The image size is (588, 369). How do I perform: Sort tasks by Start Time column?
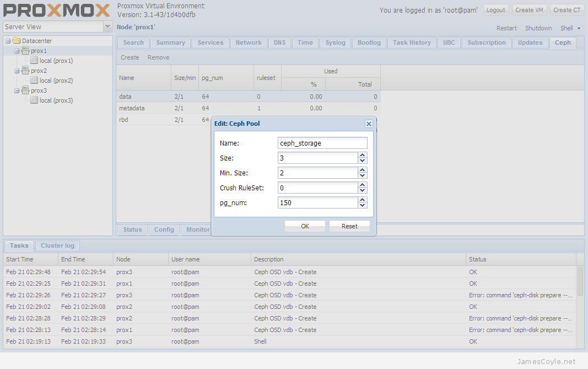(x=31, y=259)
